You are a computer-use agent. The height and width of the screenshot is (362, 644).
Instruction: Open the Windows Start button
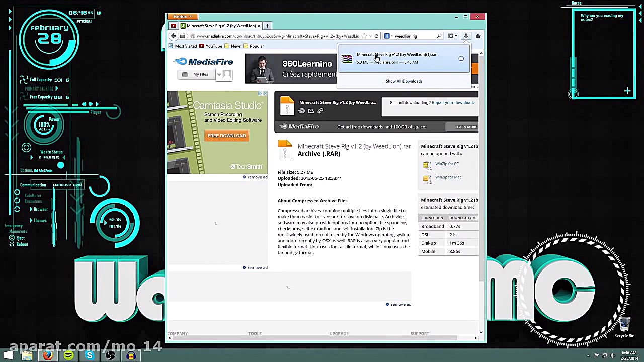pos(8,356)
